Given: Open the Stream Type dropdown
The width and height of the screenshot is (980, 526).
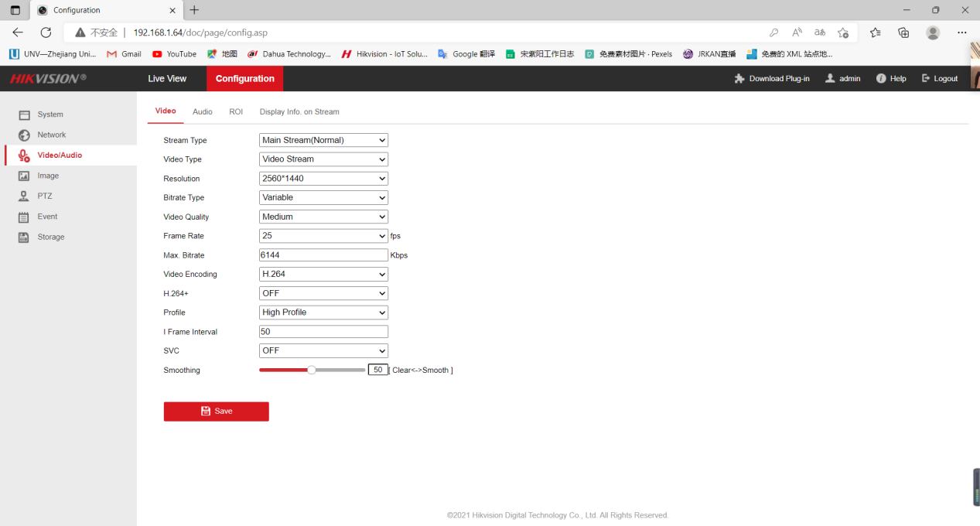Looking at the screenshot, I should coord(323,140).
